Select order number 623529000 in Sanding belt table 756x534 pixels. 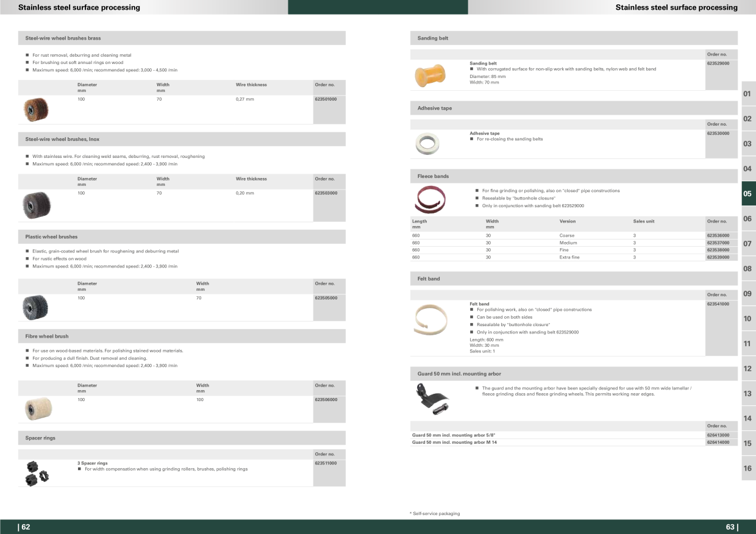(718, 63)
